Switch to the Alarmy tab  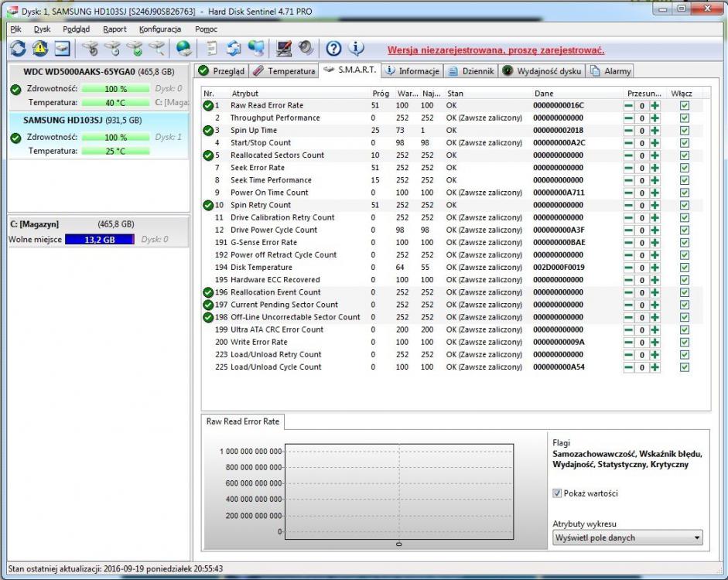click(x=610, y=71)
